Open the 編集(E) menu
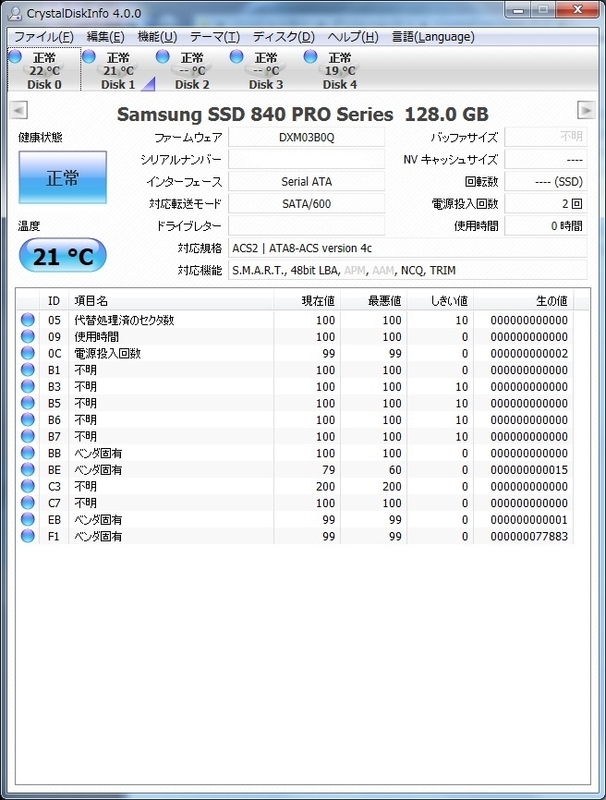 pyautogui.click(x=106, y=37)
